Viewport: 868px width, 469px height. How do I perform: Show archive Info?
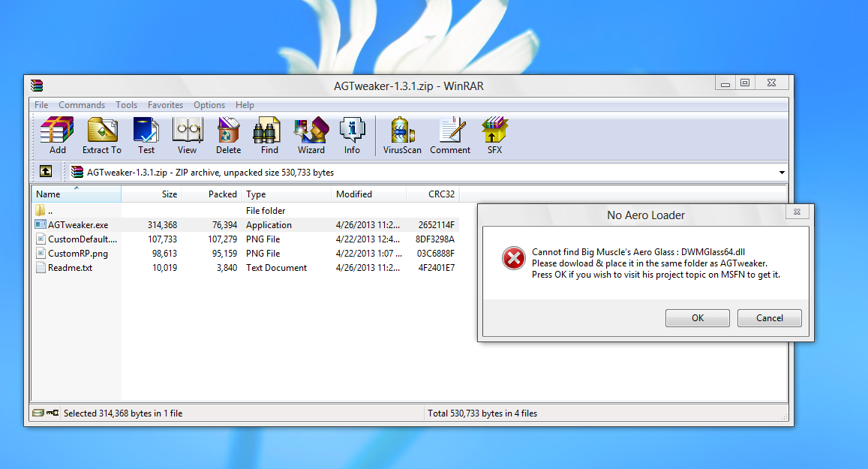(x=352, y=135)
